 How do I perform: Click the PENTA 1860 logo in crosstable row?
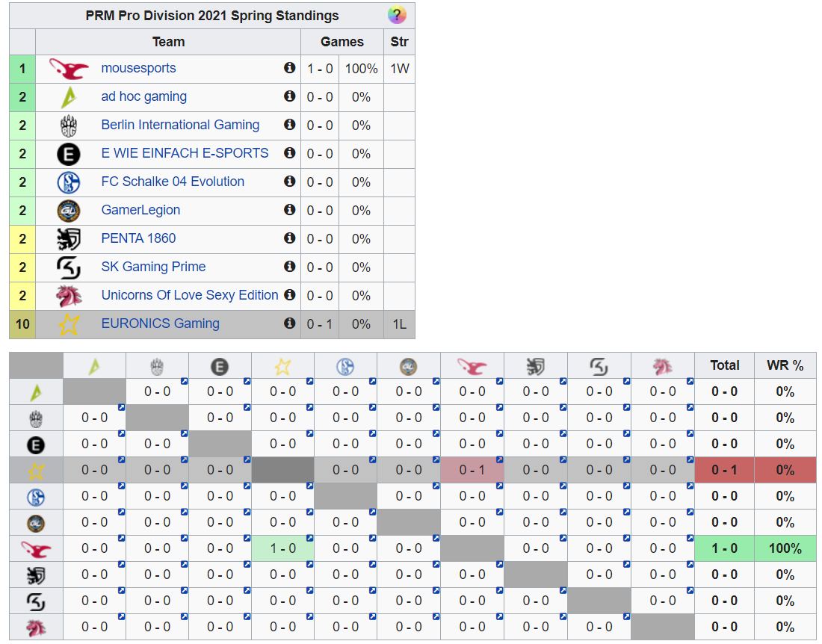(36, 575)
